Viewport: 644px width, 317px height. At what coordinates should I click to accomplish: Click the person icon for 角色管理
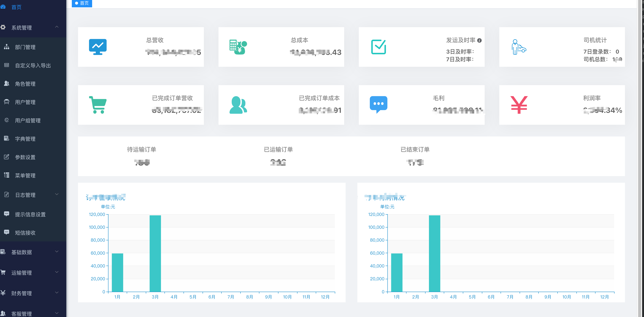tap(7, 83)
